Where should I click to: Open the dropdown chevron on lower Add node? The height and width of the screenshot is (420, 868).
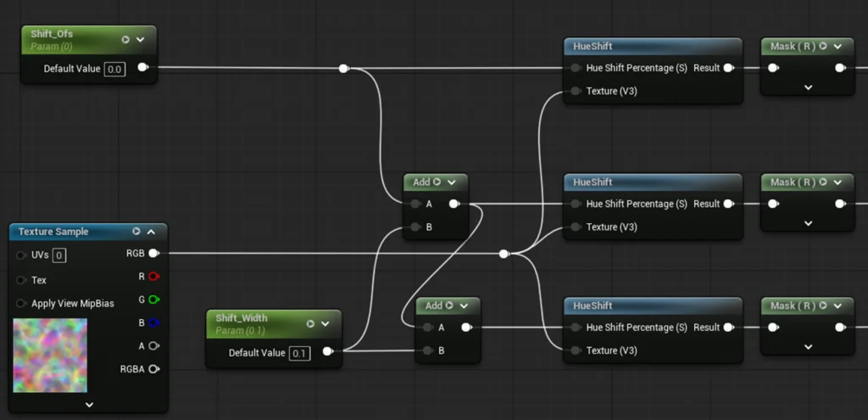464,305
